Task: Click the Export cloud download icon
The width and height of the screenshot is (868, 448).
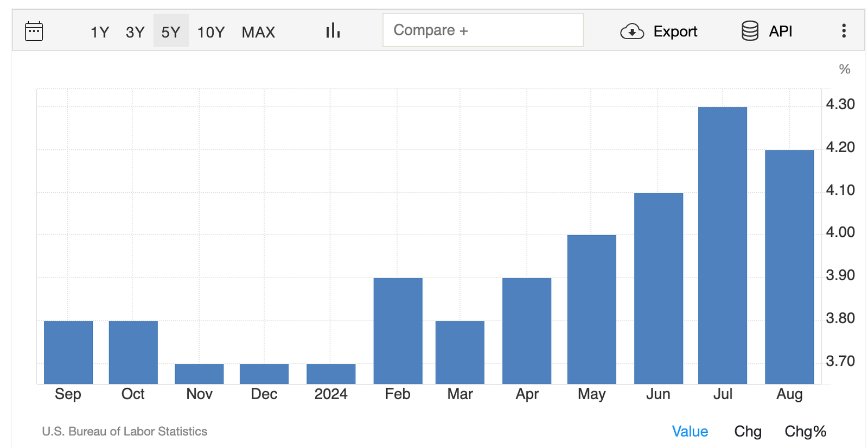Action: [x=632, y=31]
